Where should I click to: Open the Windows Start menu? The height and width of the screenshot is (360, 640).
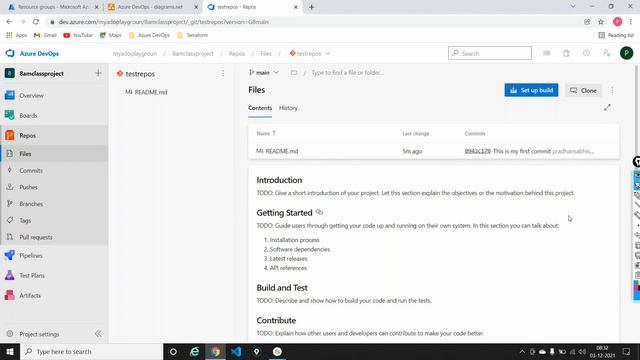coord(10,351)
